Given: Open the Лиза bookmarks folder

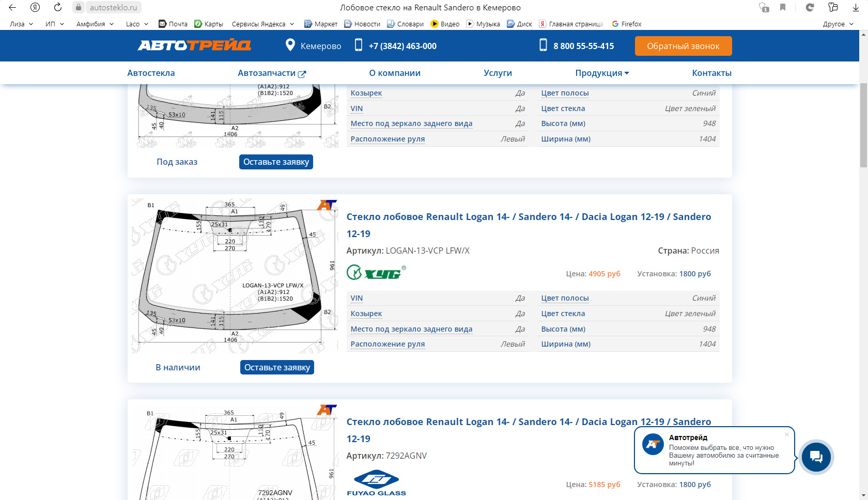Looking at the screenshot, I should pos(21,24).
